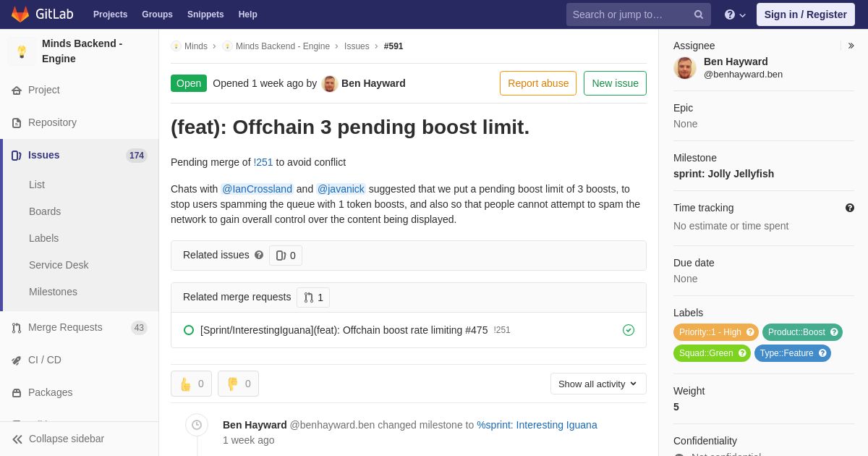Open the Projects menu
The height and width of the screenshot is (456, 868).
[x=110, y=14]
